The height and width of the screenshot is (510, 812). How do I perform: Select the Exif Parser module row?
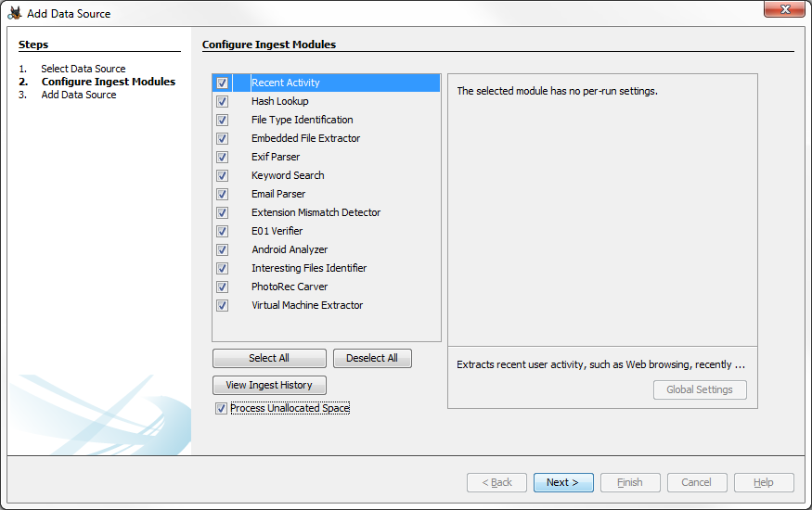coord(276,158)
